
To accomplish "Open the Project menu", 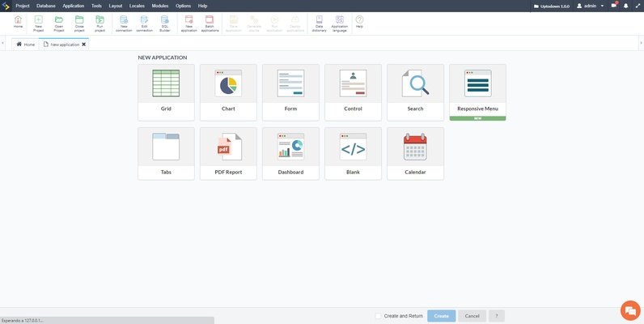I will point(23,6).
